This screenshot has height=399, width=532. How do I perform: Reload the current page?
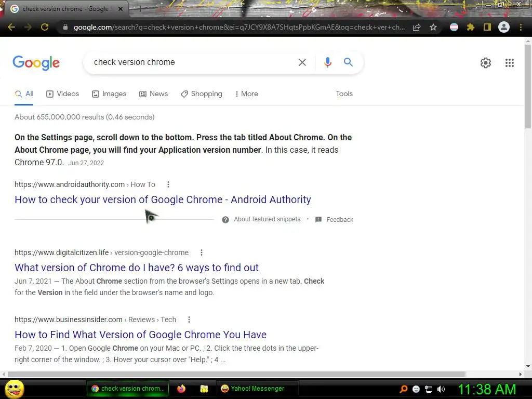tap(45, 27)
